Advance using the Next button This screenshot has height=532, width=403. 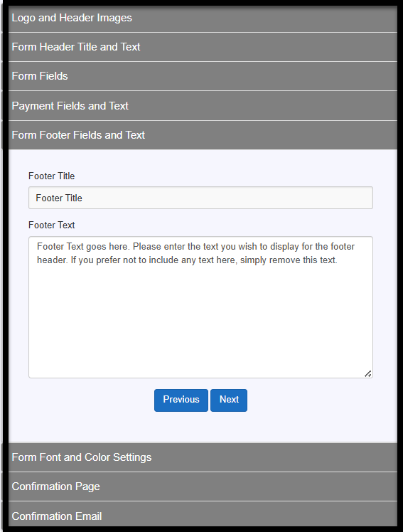(229, 400)
